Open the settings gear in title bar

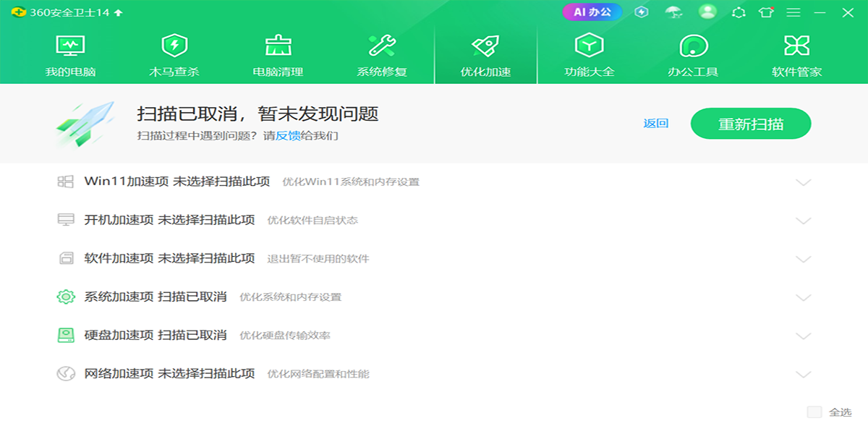coord(740,12)
